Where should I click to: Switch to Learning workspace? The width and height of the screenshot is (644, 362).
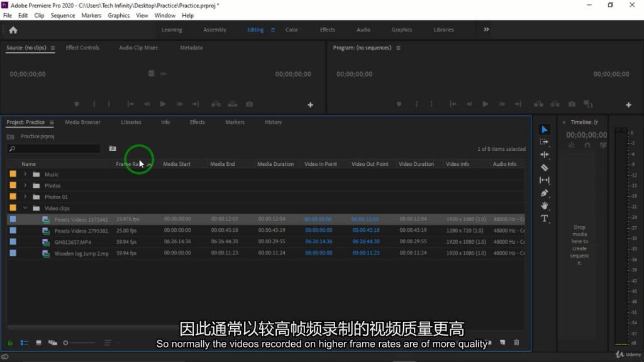pos(172,30)
